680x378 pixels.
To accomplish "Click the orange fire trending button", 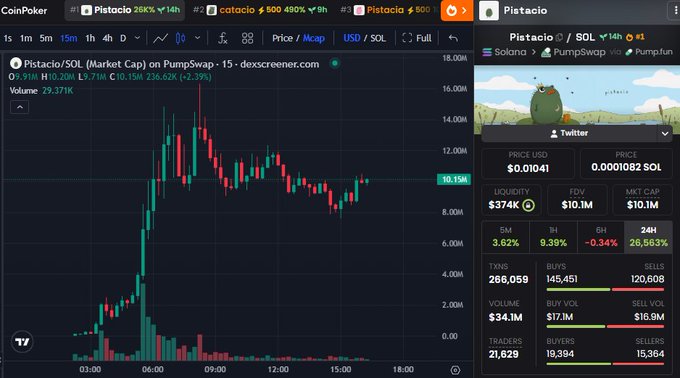I will 457,10.
